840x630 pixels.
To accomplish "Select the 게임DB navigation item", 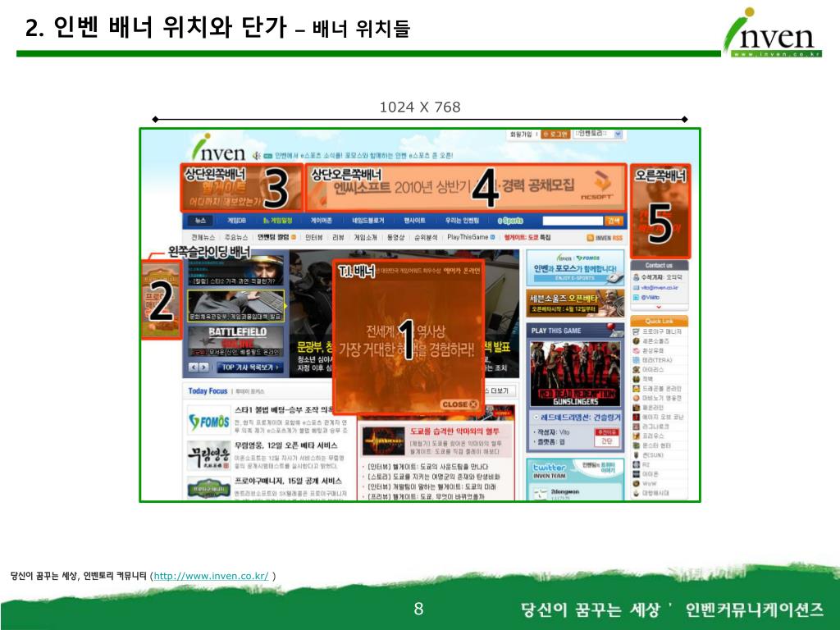I will (x=236, y=221).
